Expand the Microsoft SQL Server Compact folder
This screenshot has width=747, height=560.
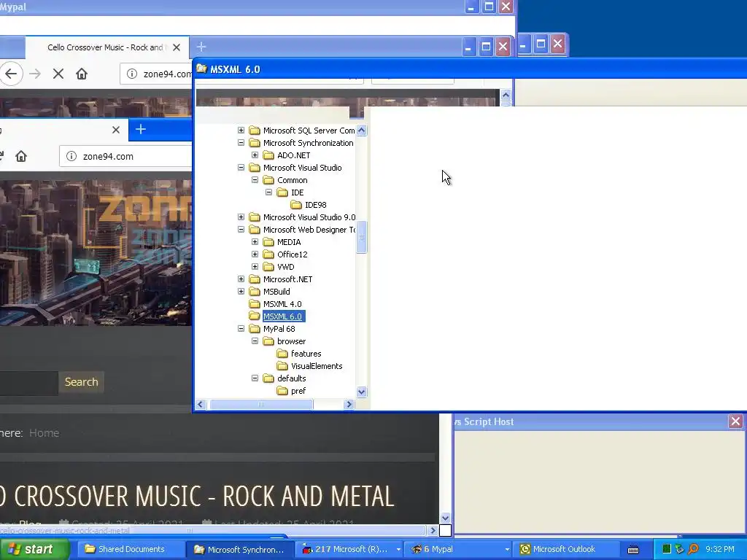[241, 130]
